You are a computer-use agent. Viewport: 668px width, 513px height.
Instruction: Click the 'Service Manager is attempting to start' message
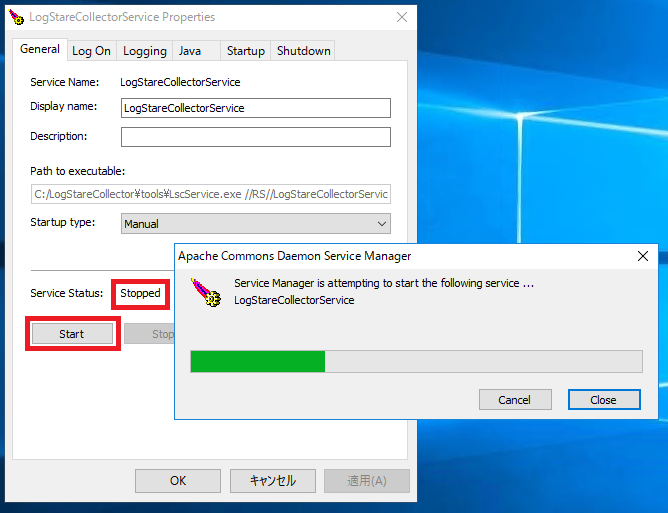(x=384, y=283)
